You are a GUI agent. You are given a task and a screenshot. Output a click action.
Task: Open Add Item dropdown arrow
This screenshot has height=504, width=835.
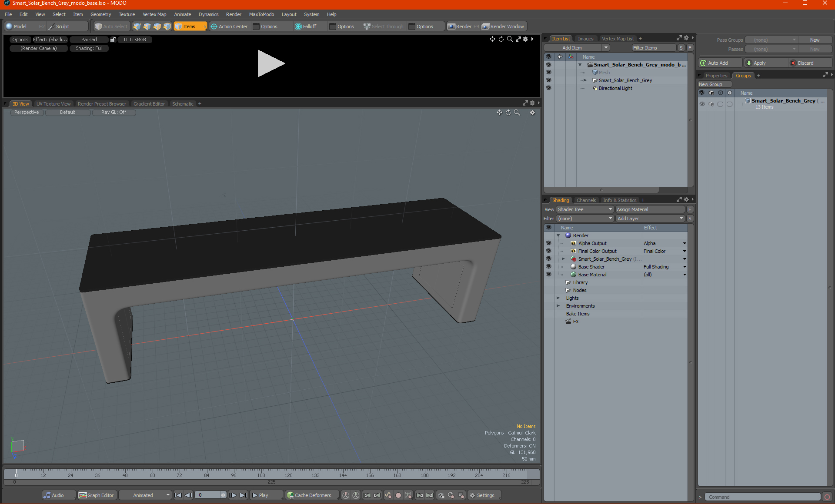tap(606, 48)
